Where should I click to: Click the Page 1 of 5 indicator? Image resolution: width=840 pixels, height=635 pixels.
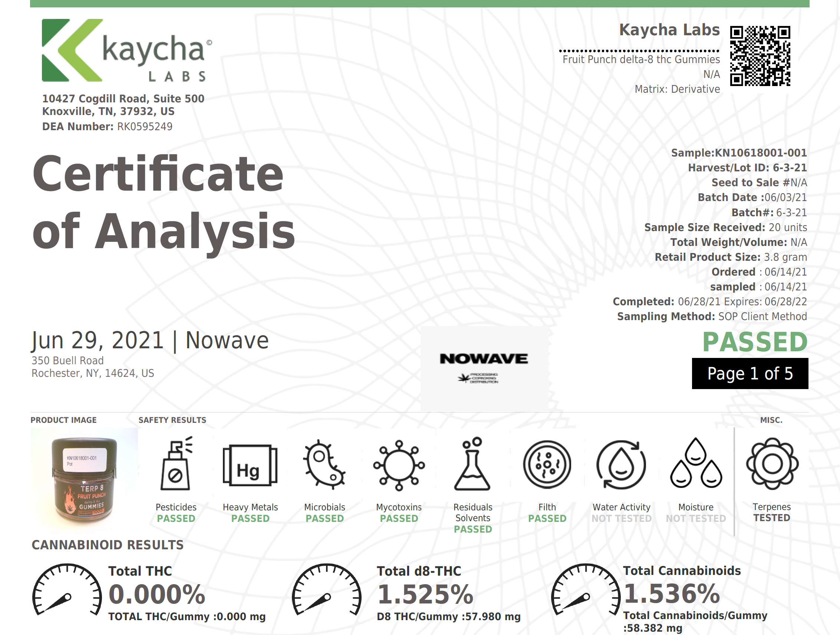[750, 374]
